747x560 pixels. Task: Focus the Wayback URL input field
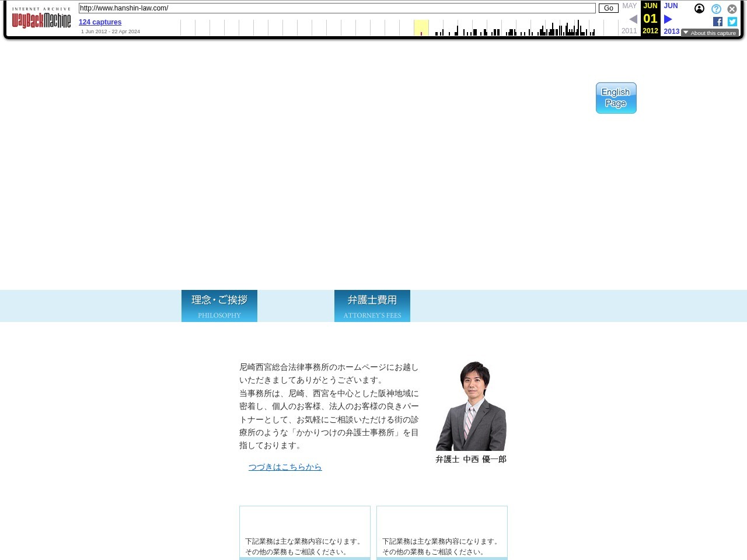[x=337, y=8]
